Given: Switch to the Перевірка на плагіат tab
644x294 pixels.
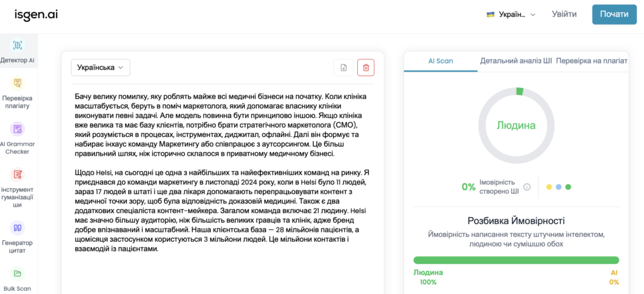Looking at the screenshot, I should [x=591, y=61].
